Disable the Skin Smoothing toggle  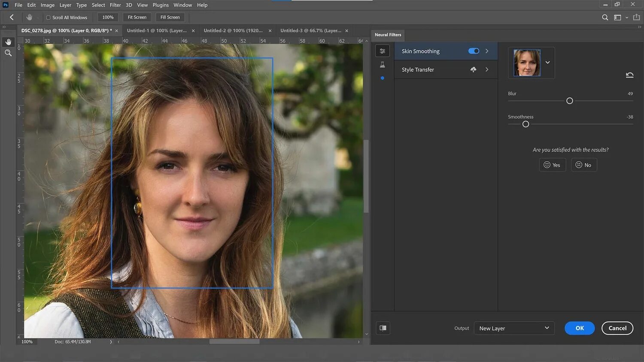pos(474,51)
